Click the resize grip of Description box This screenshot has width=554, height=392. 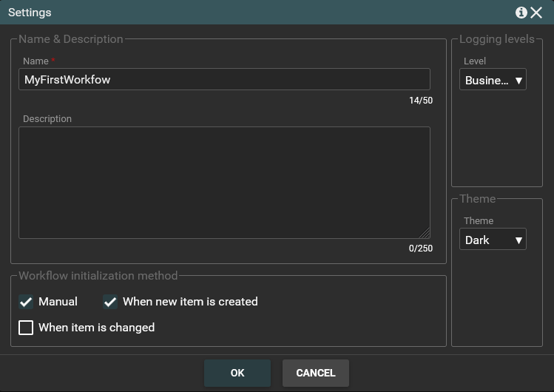[425, 233]
